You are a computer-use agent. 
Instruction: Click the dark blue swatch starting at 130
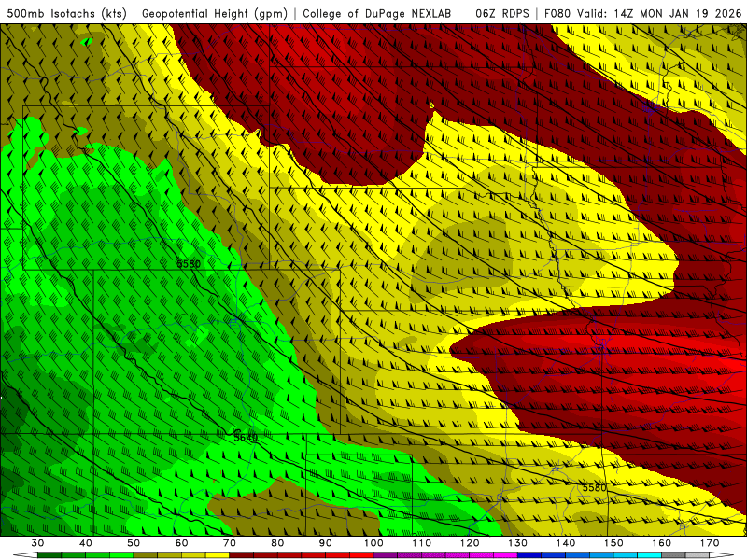click(529, 555)
